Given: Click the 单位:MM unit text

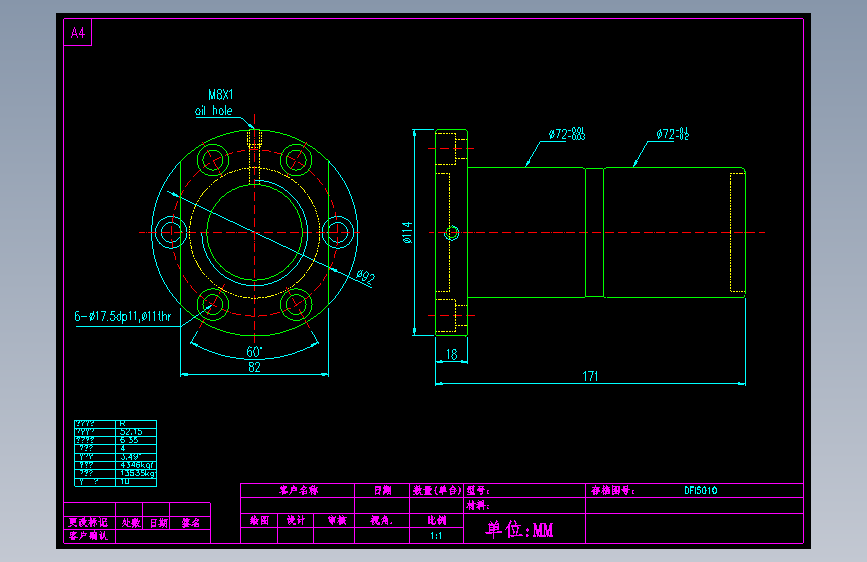Looking at the screenshot, I should tap(519, 530).
